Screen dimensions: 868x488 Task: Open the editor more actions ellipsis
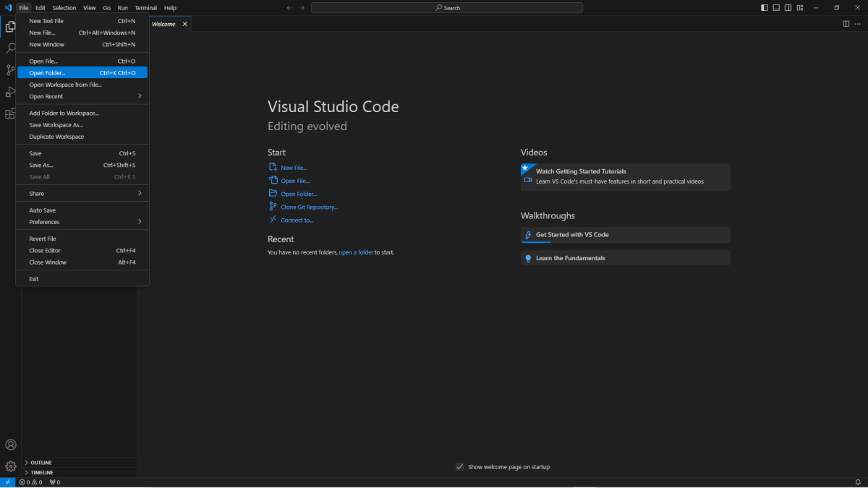(x=857, y=24)
